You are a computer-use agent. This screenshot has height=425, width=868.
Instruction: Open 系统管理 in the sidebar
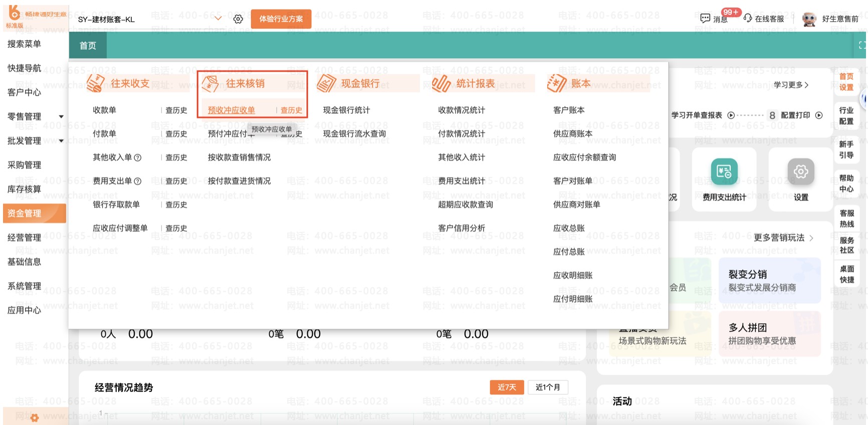(24, 286)
